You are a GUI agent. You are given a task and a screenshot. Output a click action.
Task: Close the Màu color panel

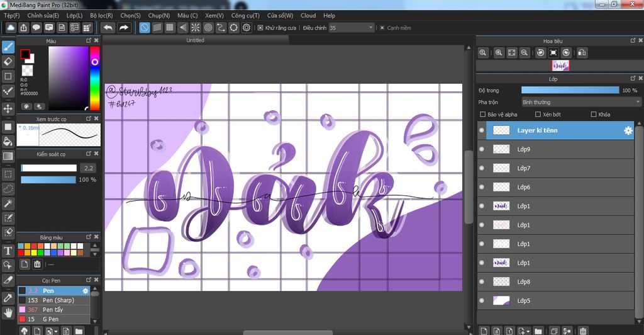[x=96, y=40]
